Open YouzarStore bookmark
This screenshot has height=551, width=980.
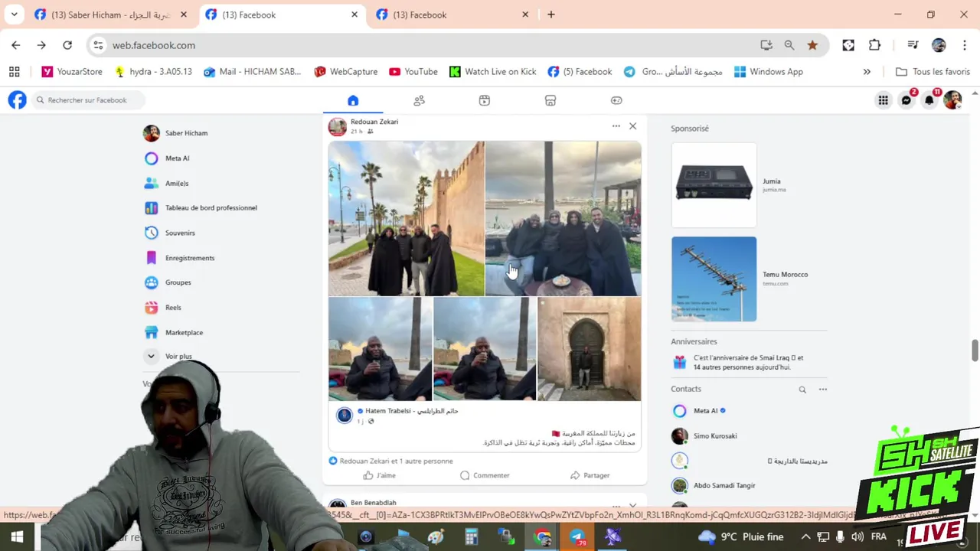coord(72,72)
